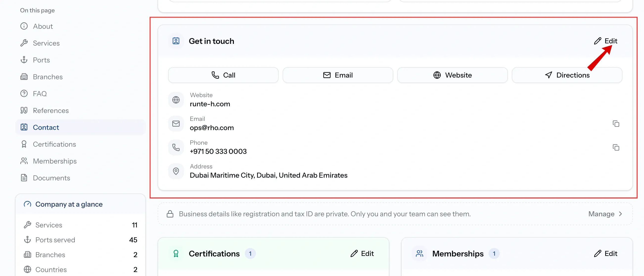Screen dimensions: 644x276
Task: Click Ports served count 45
Action: [x=133, y=240]
